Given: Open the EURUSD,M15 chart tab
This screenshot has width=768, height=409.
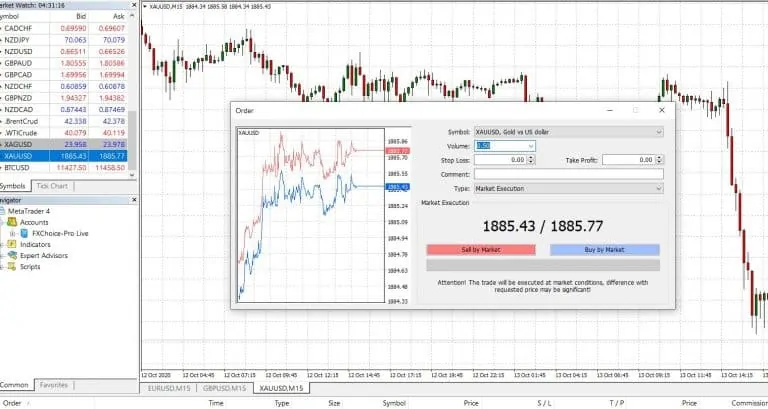Looking at the screenshot, I should pos(169,388).
